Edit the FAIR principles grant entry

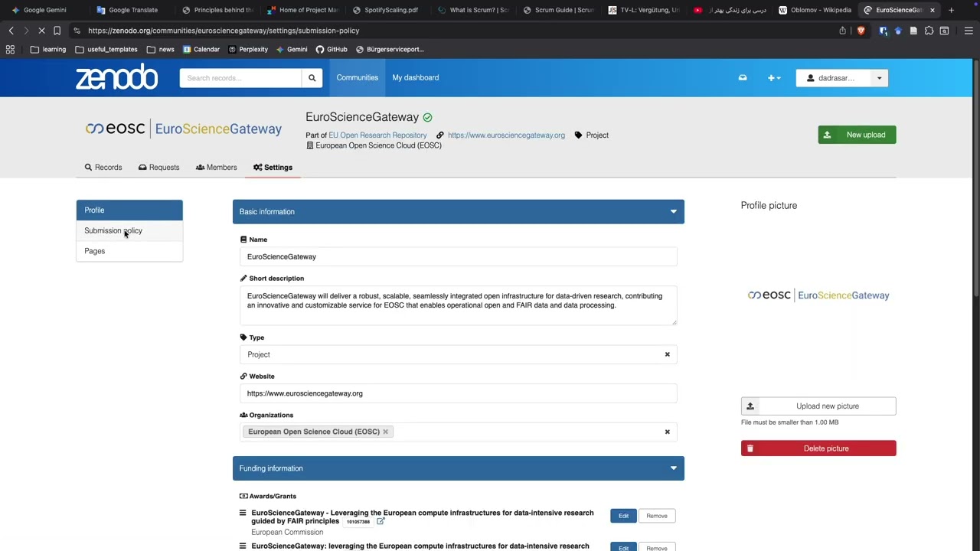point(623,516)
